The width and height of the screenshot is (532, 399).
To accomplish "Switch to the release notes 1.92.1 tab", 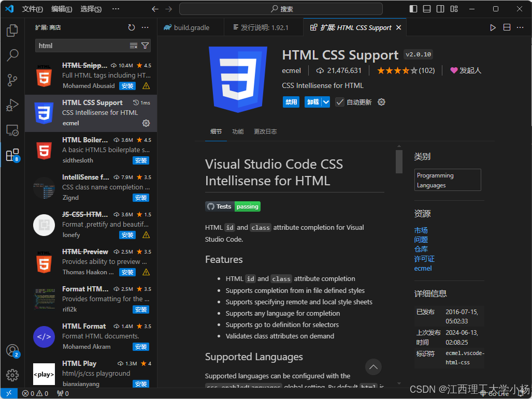I will [x=264, y=27].
